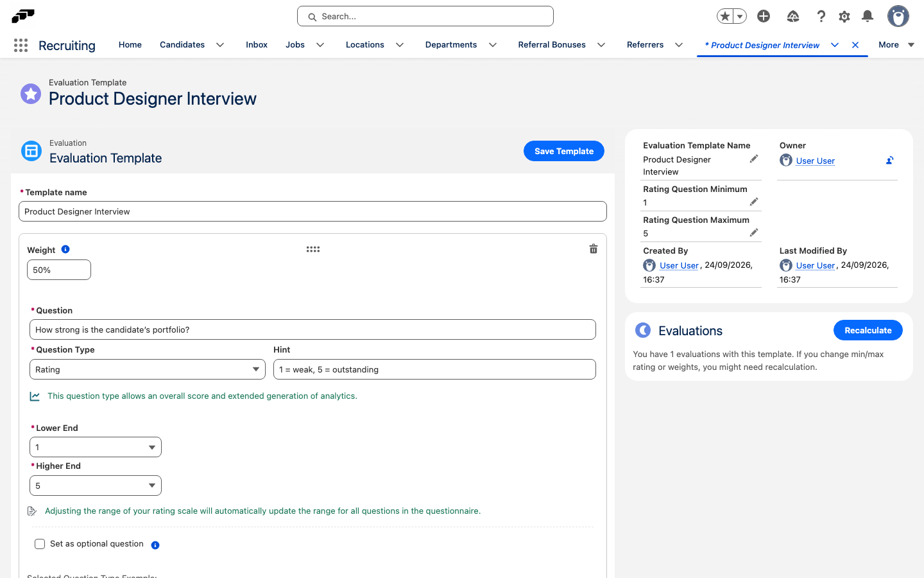Click the Created By avatar icon
924x578 pixels.
(x=649, y=265)
